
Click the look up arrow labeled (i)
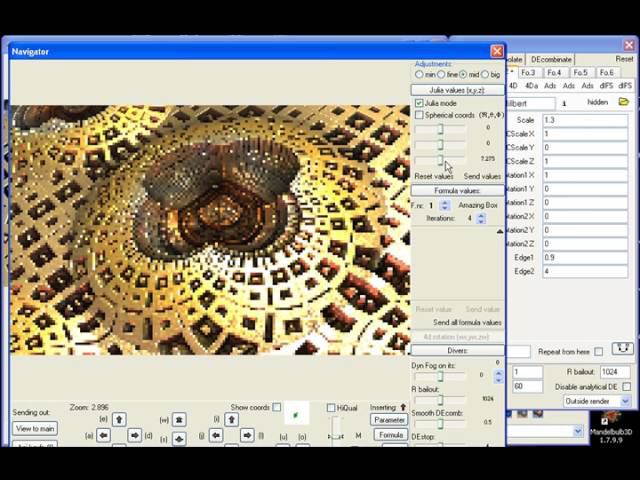coord(231,419)
